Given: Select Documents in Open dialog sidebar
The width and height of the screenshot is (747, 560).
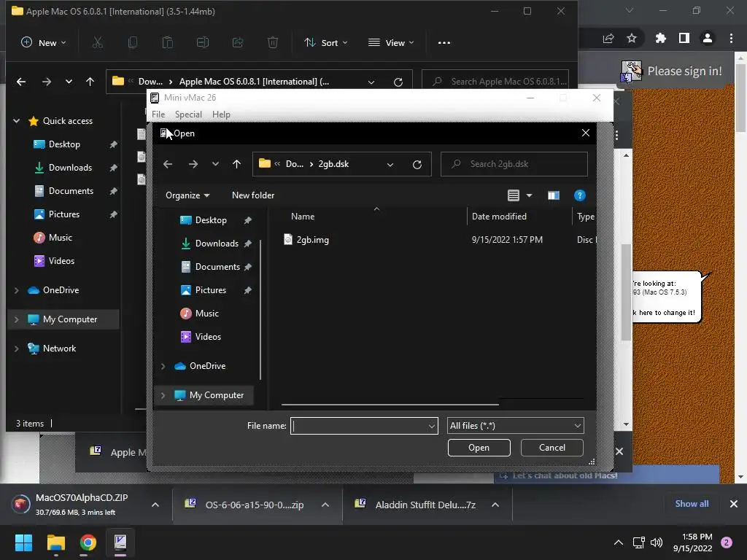Looking at the screenshot, I should click(x=217, y=267).
